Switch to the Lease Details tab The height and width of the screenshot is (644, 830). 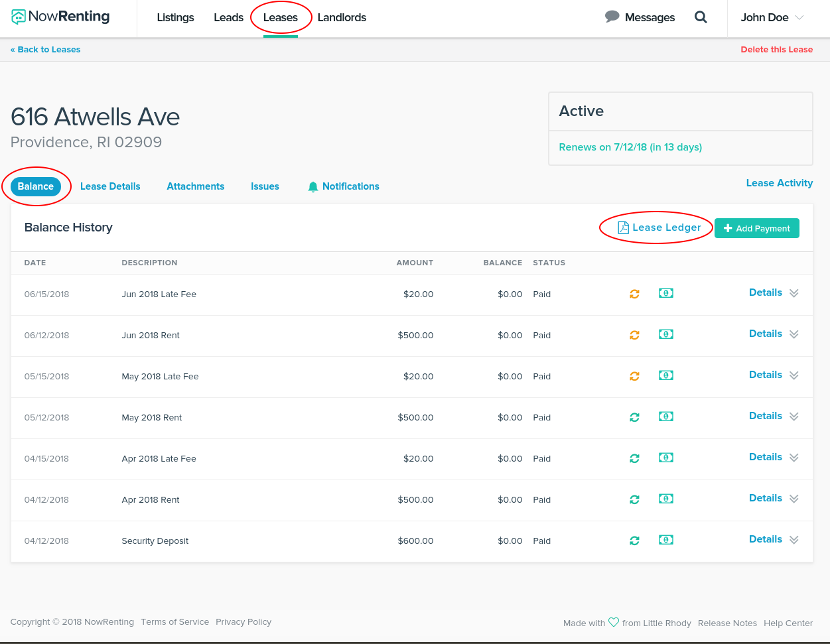point(110,186)
